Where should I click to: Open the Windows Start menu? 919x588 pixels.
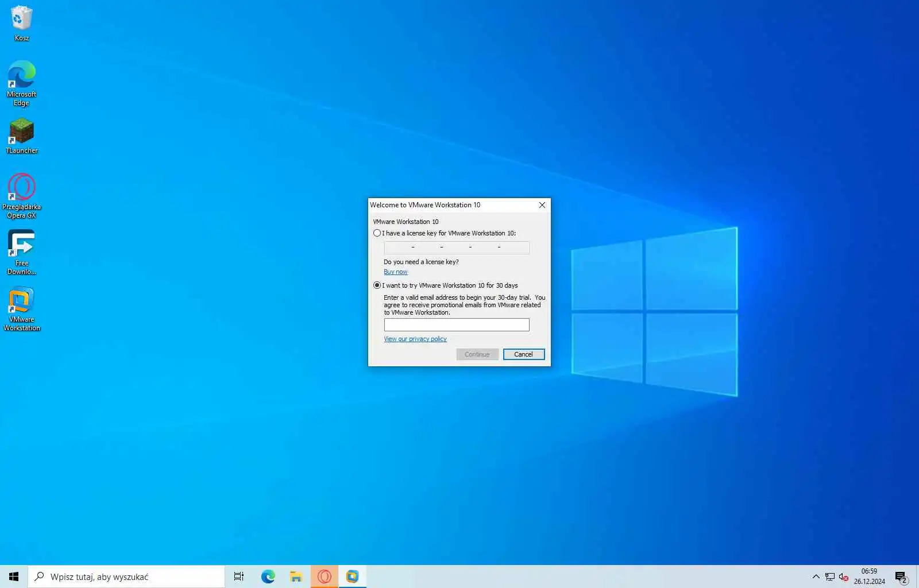coord(14,577)
